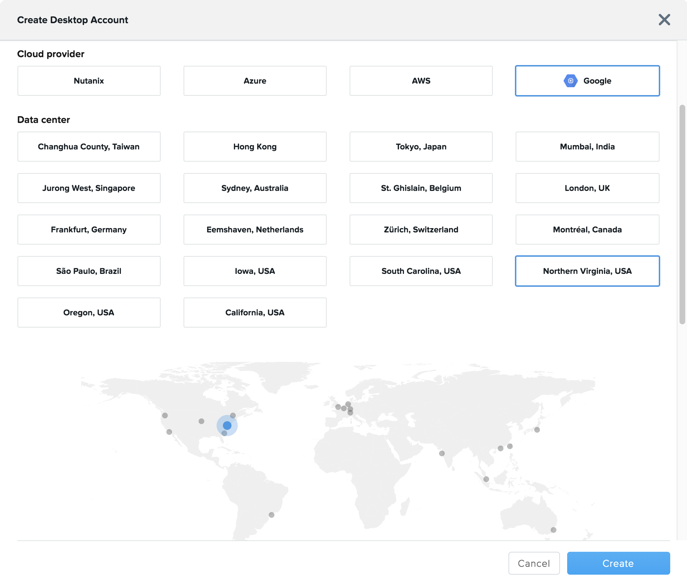The height and width of the screenshot is (585, 687).
Task: Pick São Paulo, Brazil data center
Action: tap(89, 271)
